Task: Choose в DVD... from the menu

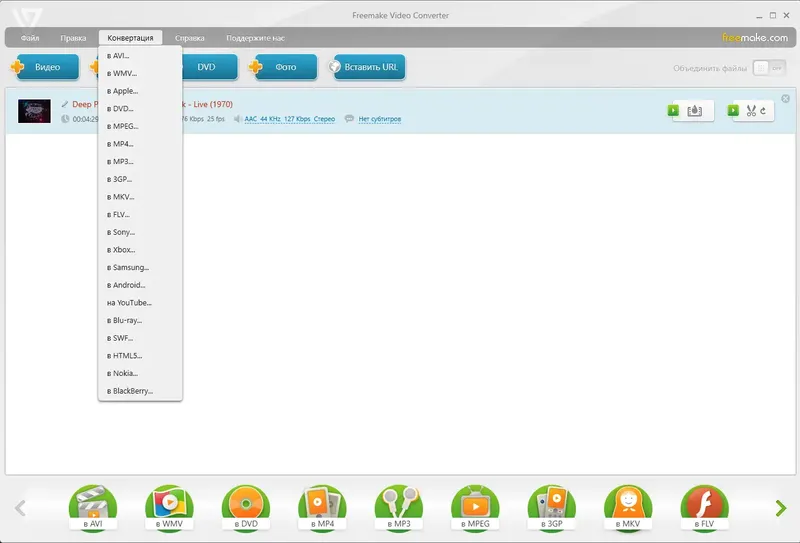Action: 140,109
